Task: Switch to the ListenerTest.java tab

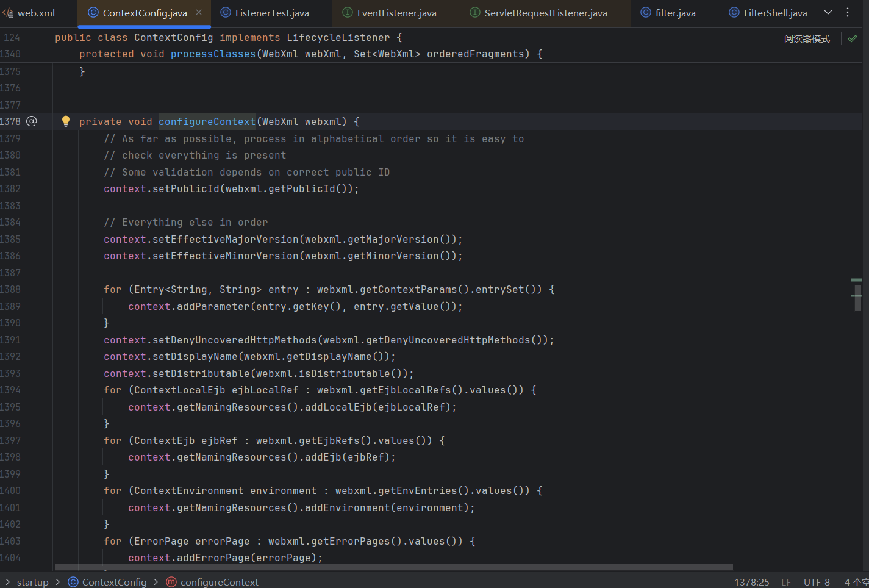Action: [271, 13]
